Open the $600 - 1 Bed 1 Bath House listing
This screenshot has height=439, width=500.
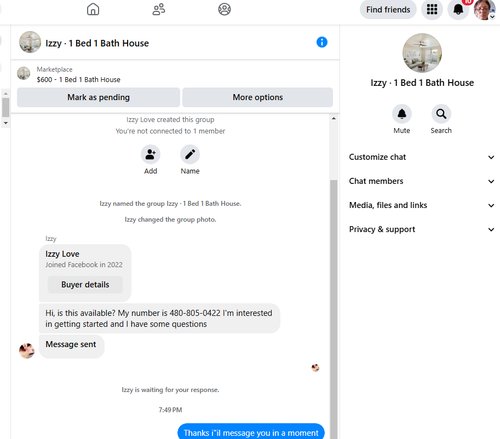[x=78, y=80]
